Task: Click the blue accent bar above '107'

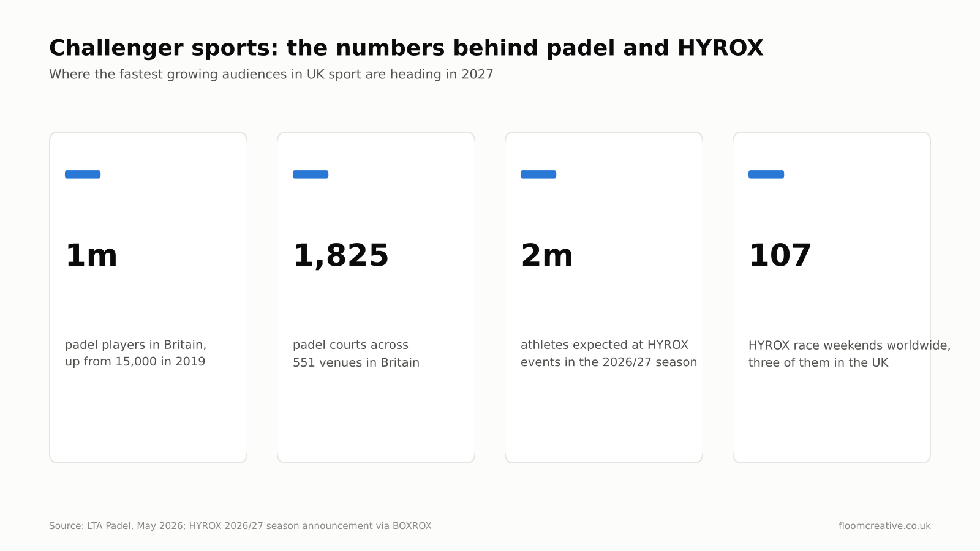Action: tap(766, 174)
